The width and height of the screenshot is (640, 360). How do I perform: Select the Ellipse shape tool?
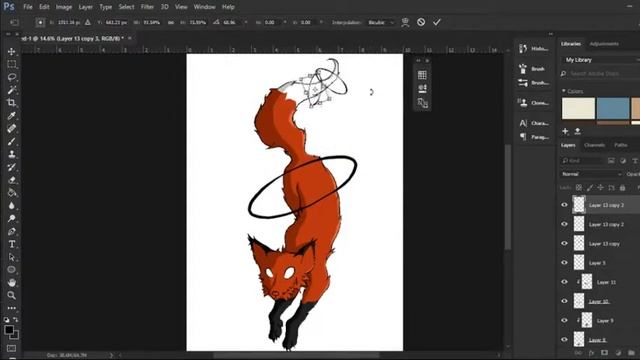pos(11,269)
